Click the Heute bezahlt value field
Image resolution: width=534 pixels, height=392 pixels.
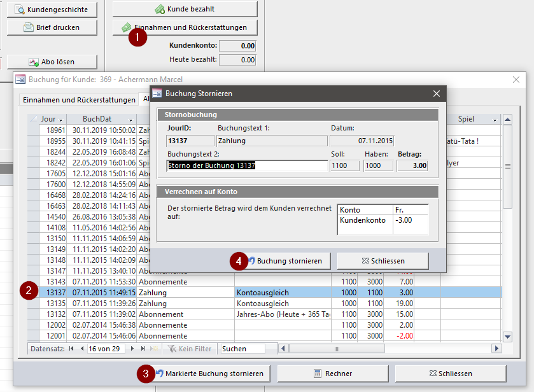[x=237, y=60]
